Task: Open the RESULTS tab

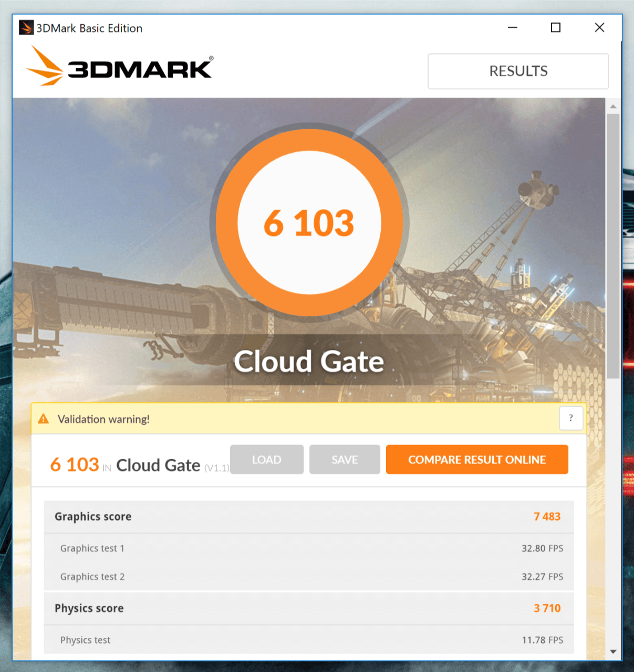Action: [x=518, y=71]
